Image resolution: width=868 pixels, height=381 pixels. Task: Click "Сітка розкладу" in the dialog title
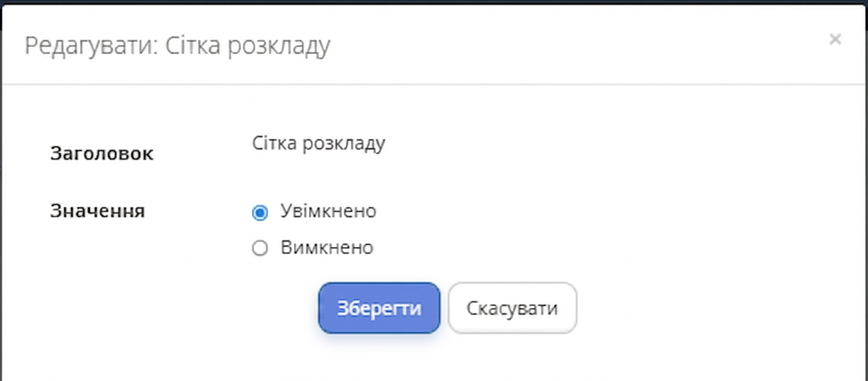247,46
